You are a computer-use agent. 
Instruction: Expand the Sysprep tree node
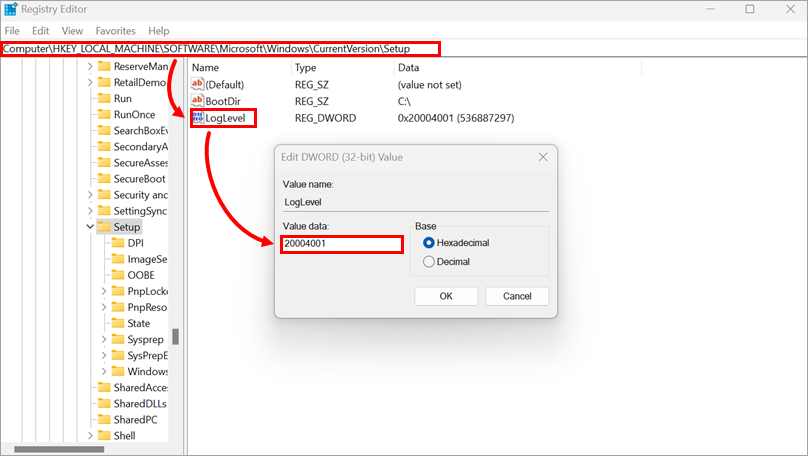pyautogui.click(x=104, y=339)
